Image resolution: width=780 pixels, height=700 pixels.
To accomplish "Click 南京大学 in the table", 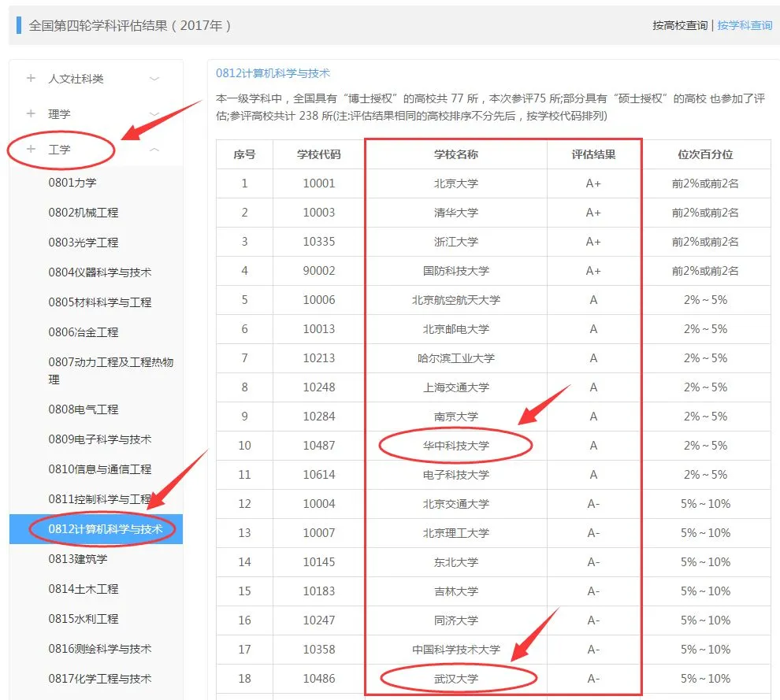I will pos(455,416).
